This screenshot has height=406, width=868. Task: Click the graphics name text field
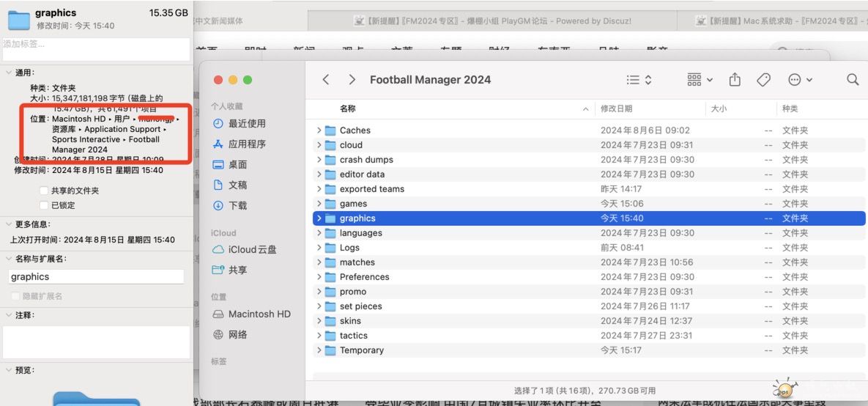coord(96,277)
